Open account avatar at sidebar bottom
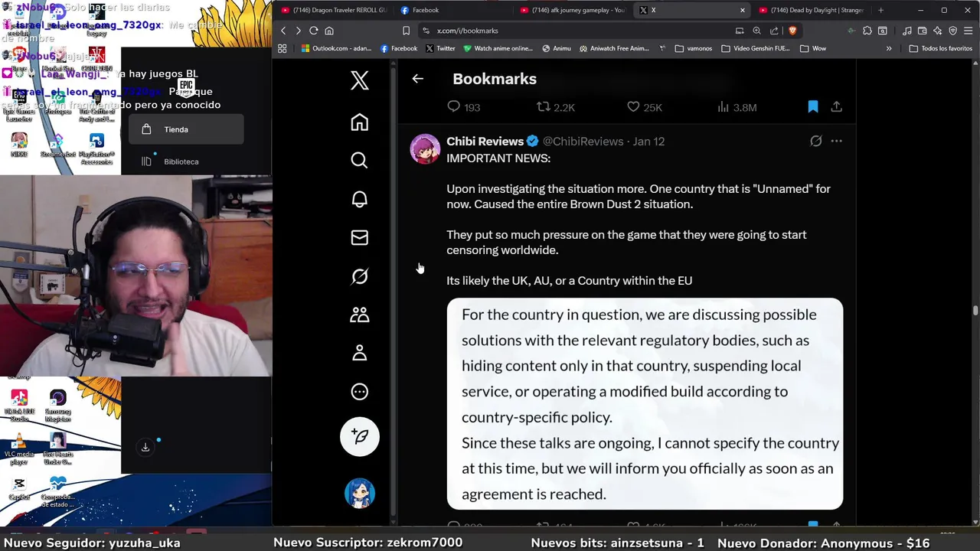 coord(360,494)
